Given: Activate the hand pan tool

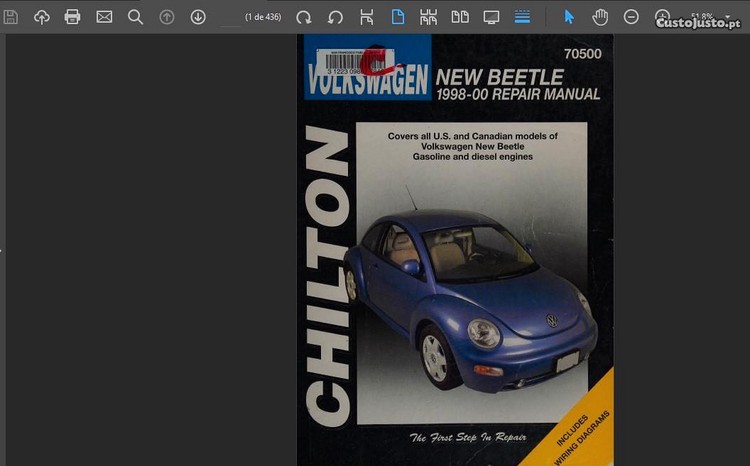Looking at the screenshot, I should tap(600, 17).
